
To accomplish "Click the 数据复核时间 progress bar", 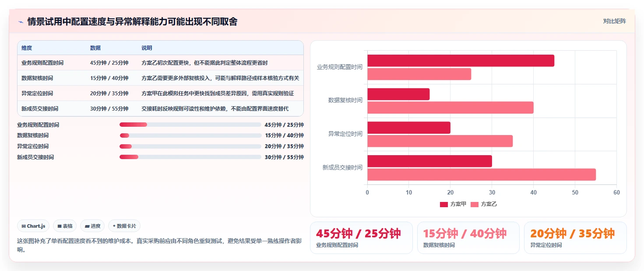I will (x=190, y=135).
